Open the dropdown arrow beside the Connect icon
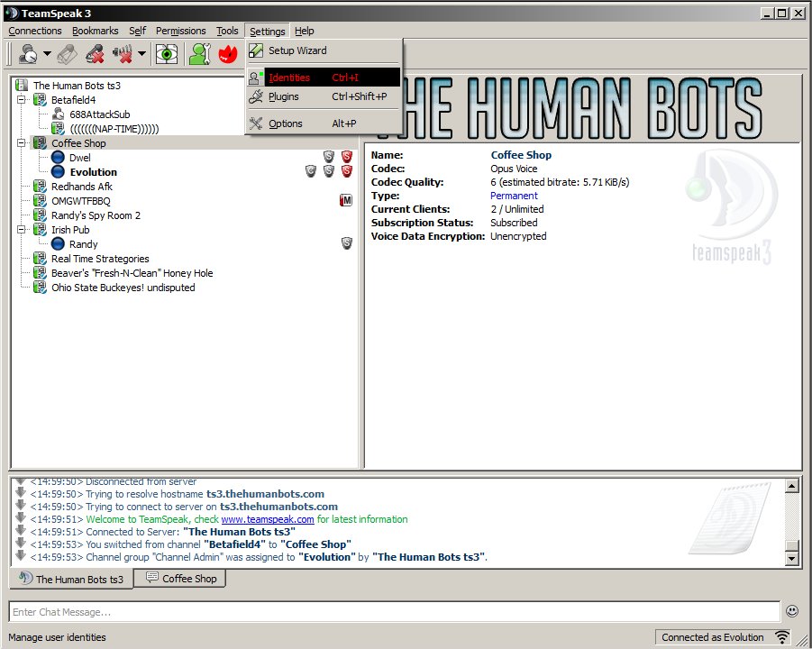 pos(47,53)
